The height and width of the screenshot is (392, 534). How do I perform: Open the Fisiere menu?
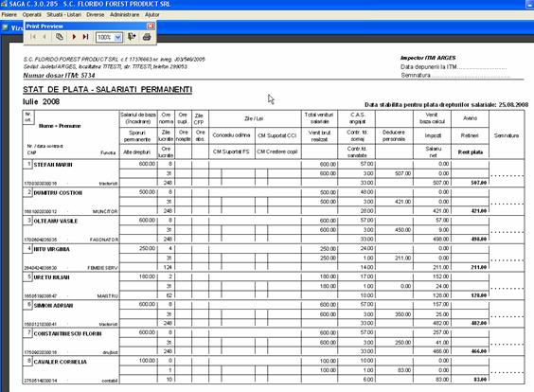pyautogui.click(x=9, y=14)
